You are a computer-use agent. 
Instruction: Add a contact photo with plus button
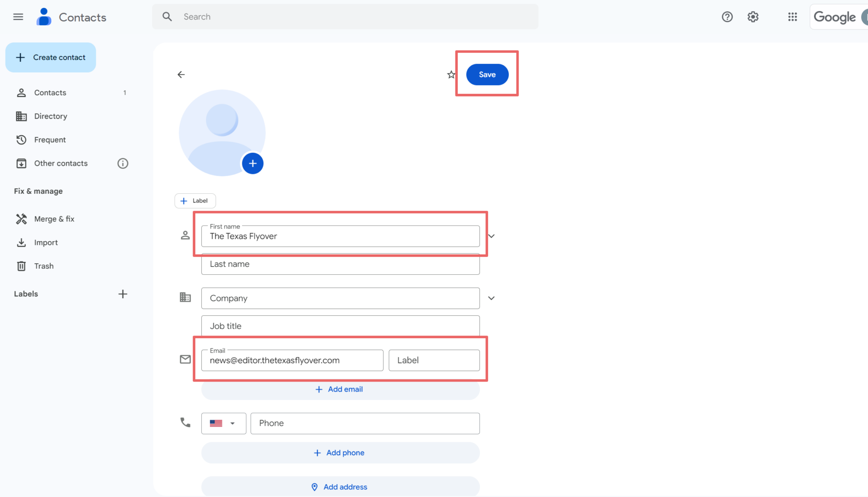tap(252, 163)
